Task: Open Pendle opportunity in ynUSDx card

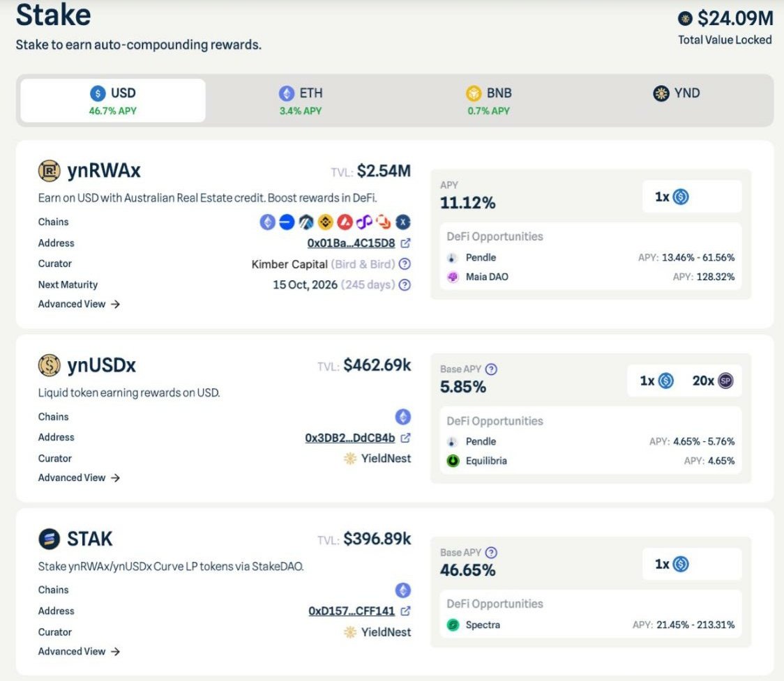Action: 591,442
